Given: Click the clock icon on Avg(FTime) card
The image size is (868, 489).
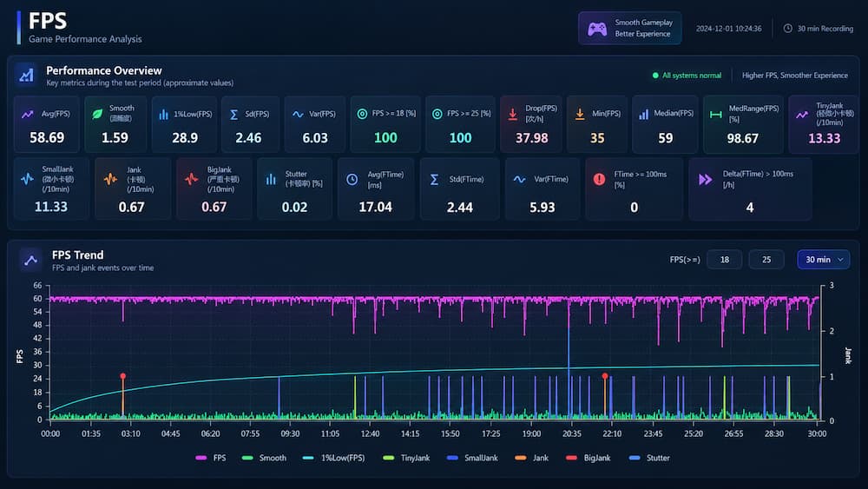Looking at the screenshot, I should coord(352,179).
